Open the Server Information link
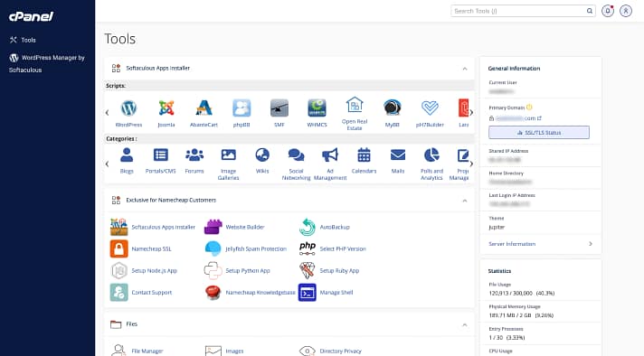This screenshot has width=644, height=356. [512, 244]
